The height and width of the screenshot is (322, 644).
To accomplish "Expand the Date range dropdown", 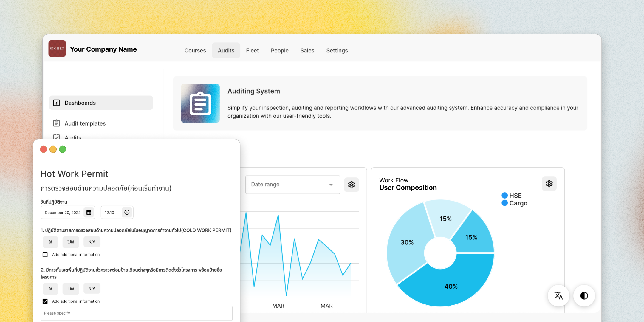I will 292,185.
